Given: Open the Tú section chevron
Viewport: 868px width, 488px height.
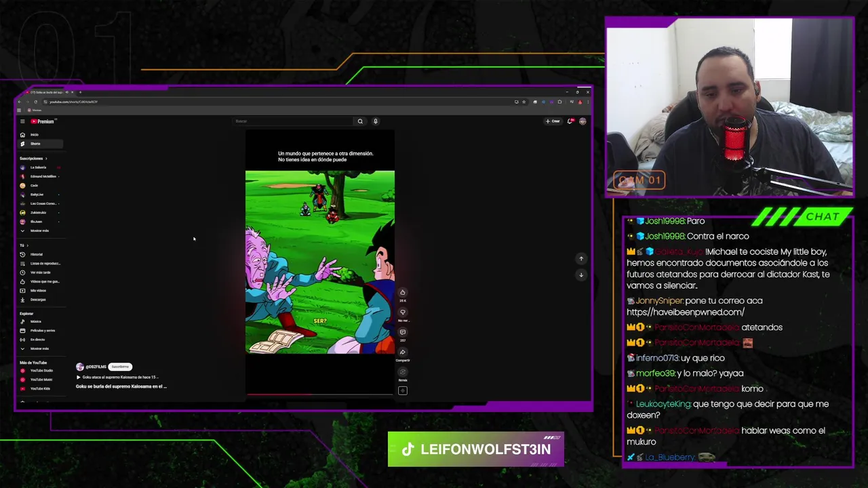Looking at the screenshot, I should tap(27, 245).
